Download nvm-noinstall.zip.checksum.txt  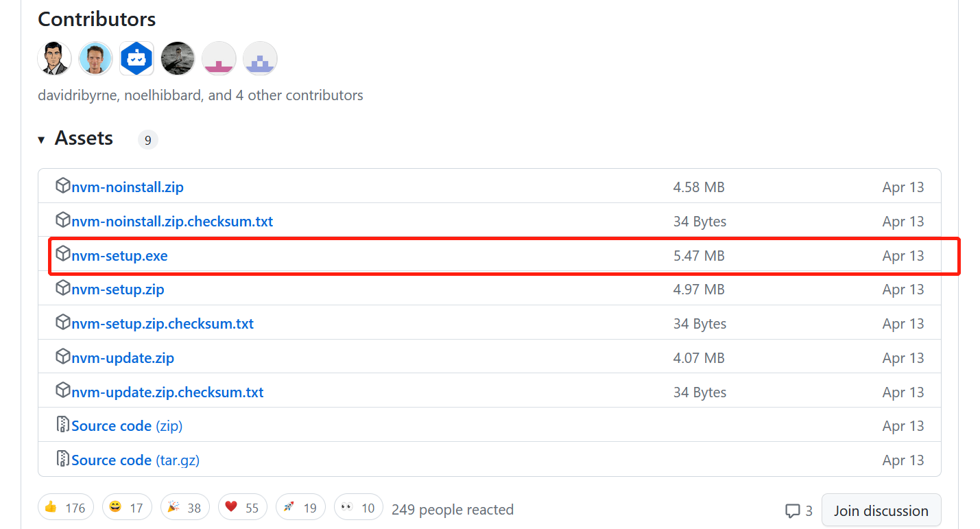[x=172, y=222]
